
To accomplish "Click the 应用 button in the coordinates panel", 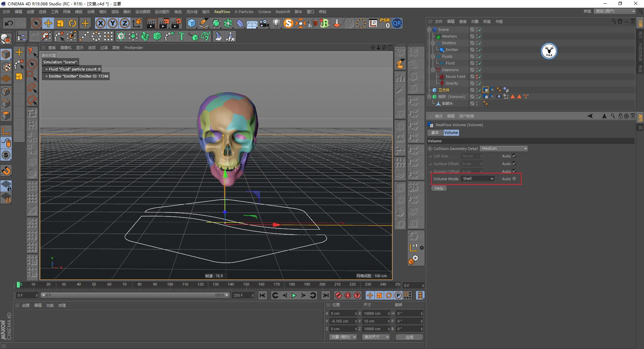I will [409, 337].
